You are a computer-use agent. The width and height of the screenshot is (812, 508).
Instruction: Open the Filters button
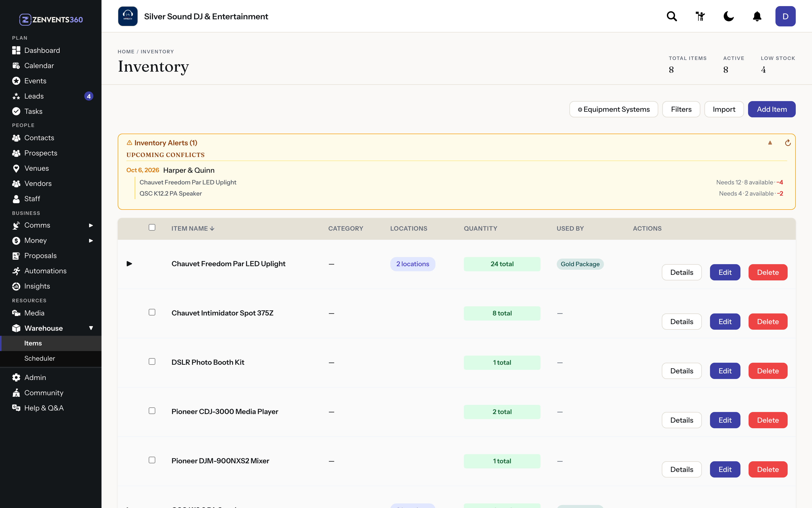click(x=681, y=109)
